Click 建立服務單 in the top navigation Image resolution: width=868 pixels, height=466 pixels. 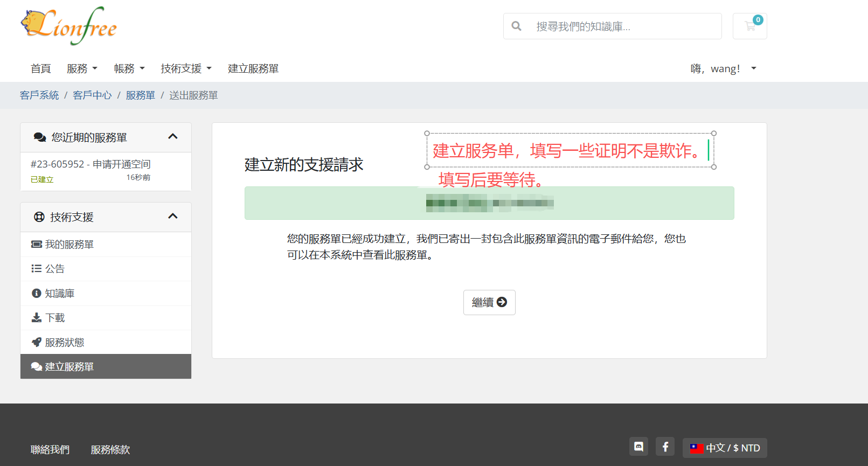[253, 68]
